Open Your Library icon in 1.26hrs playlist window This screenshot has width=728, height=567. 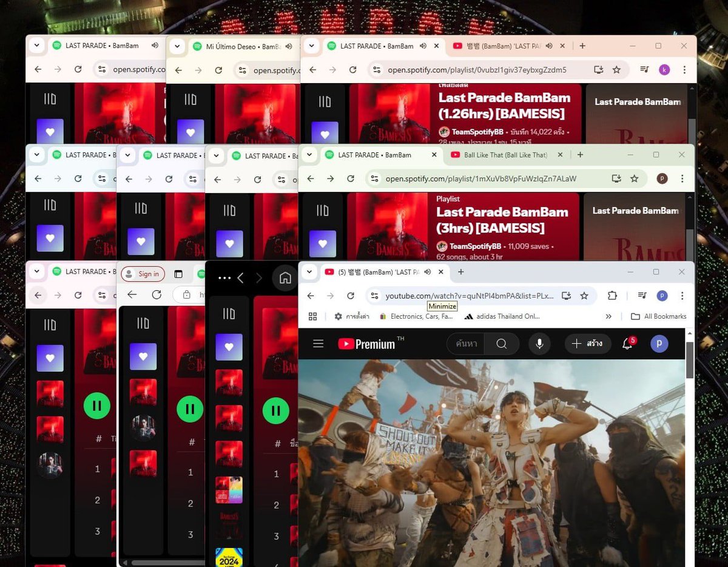[x=325, y=101]
